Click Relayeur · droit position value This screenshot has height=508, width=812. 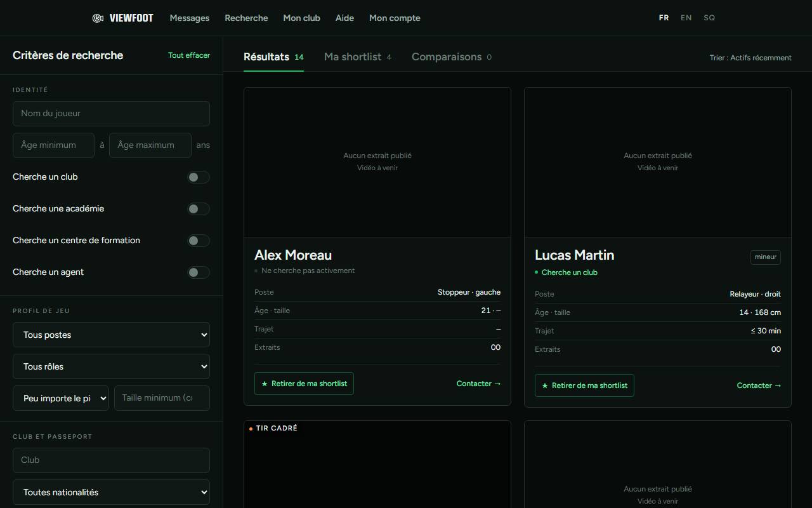[x=755, y=294]
